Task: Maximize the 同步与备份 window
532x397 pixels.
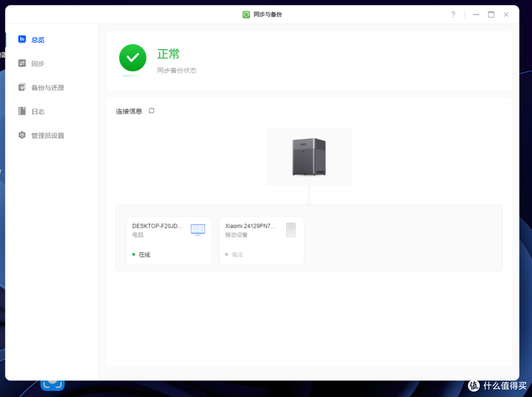Action: point(491,15)
